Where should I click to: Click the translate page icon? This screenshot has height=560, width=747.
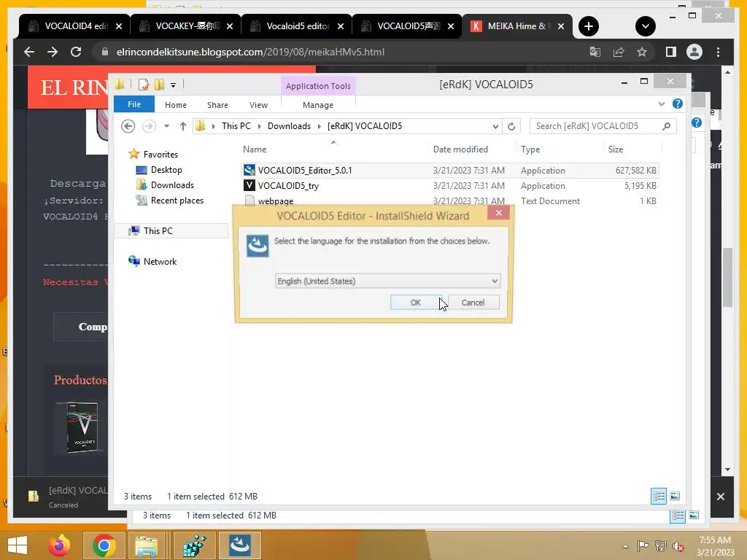click(595, 52)
